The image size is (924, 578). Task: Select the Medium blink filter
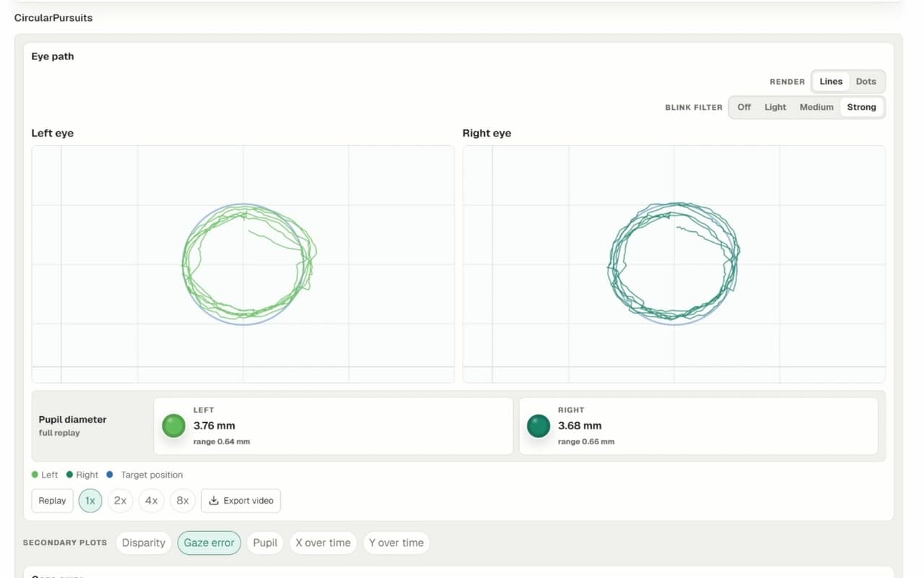[x=816, y=107]
